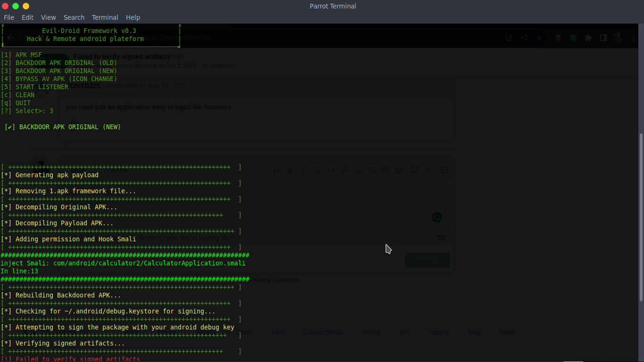
Task: Open the heading formatting icon
Action: (x=276, y=170)
